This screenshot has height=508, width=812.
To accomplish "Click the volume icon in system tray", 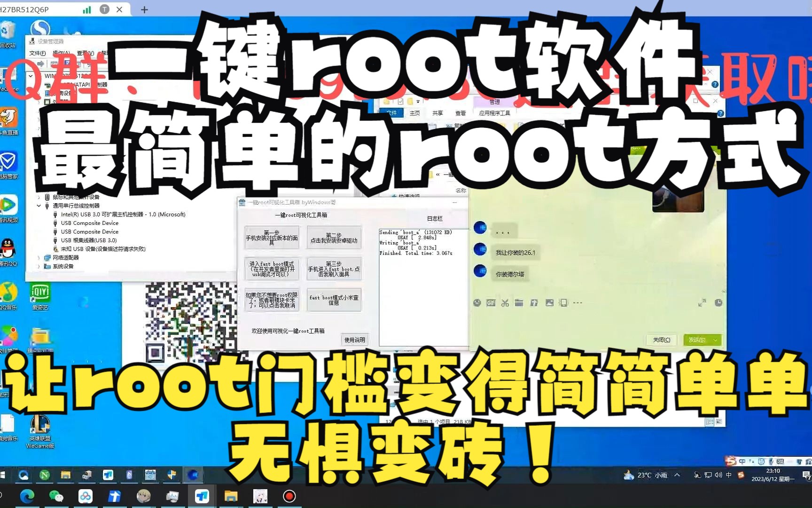I will pos(718,475).
